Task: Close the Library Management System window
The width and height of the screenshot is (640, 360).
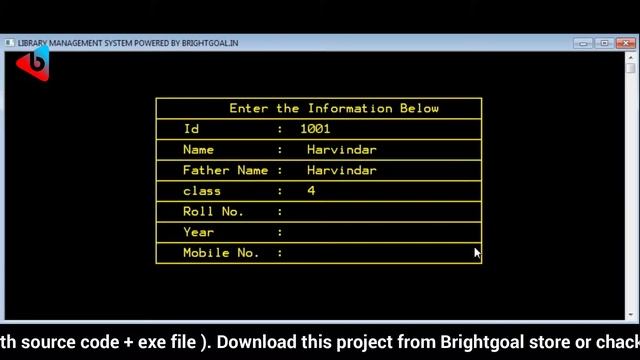Action: pyautogui.click(x=625, y=43)
